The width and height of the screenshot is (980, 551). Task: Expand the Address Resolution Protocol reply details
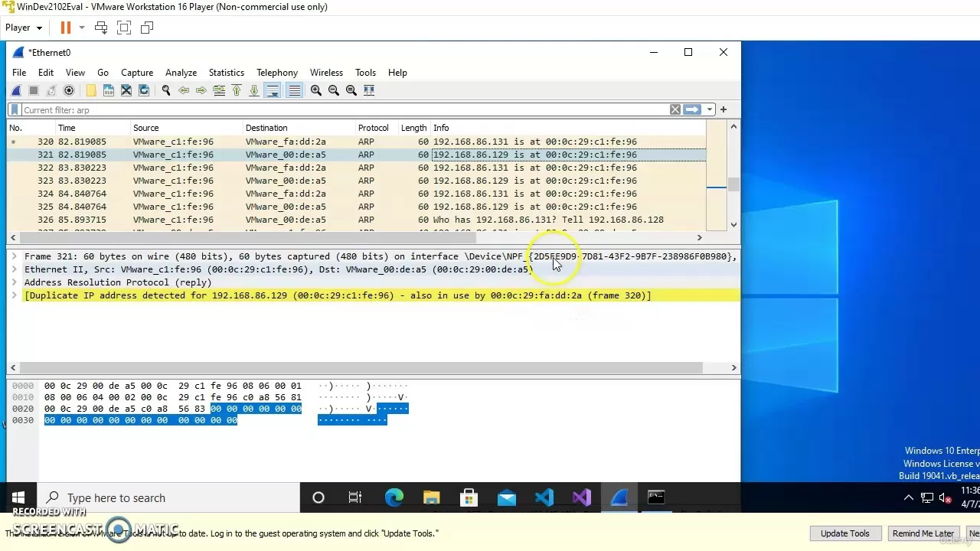[14, 282]
